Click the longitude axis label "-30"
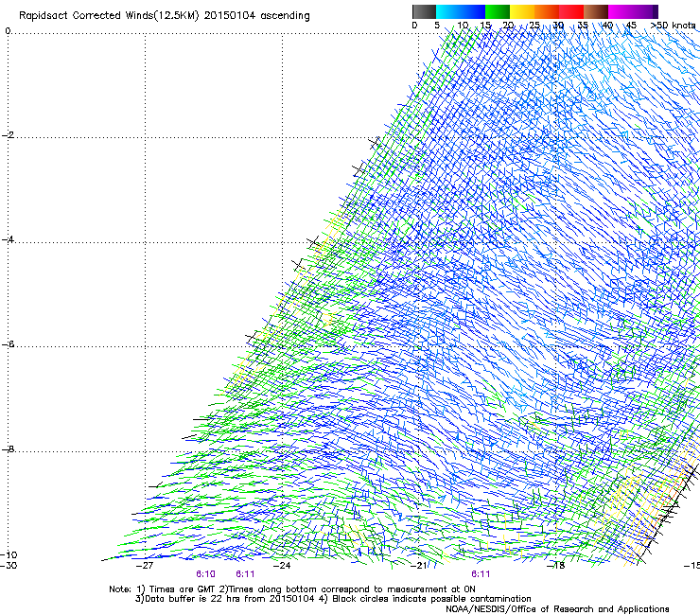Screen dimensions: 700x615 [x=9, y=566]
